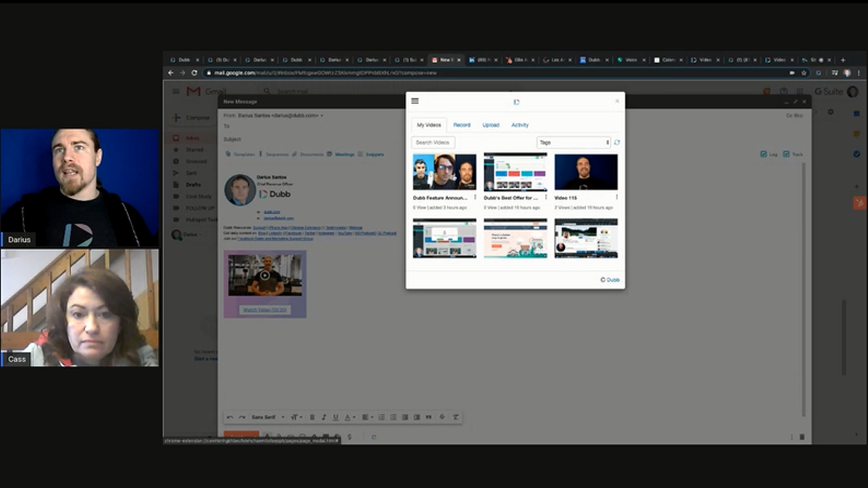Expand the Tags dropdown
The width and height of the screenshot is (868, 488).
pos(574,142)
